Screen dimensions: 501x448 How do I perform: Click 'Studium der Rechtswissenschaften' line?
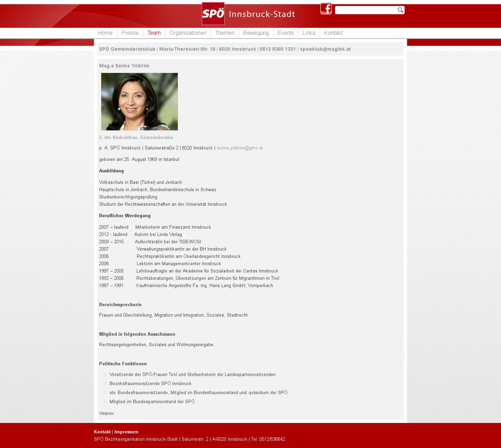[x=163, y=204]
